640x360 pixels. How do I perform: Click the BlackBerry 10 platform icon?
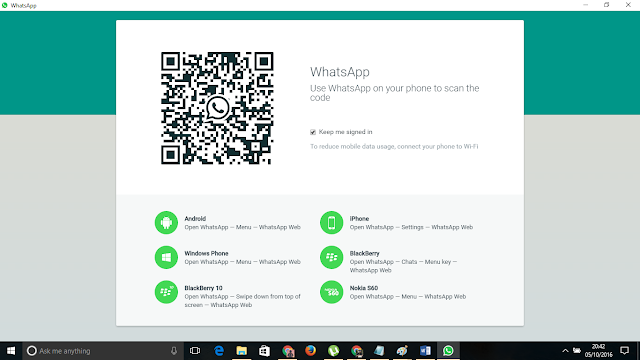[166, 292]
